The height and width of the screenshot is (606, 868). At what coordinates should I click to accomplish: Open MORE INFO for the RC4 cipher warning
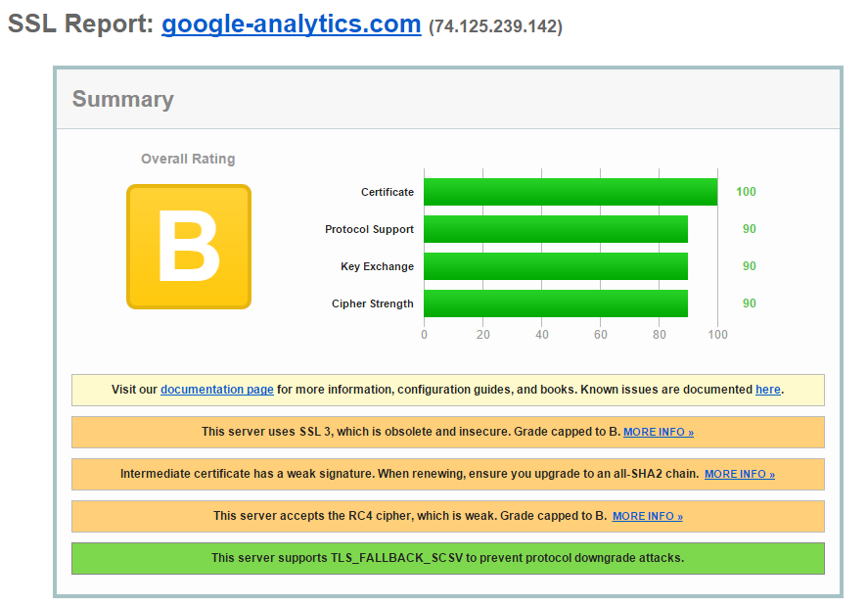647,516
